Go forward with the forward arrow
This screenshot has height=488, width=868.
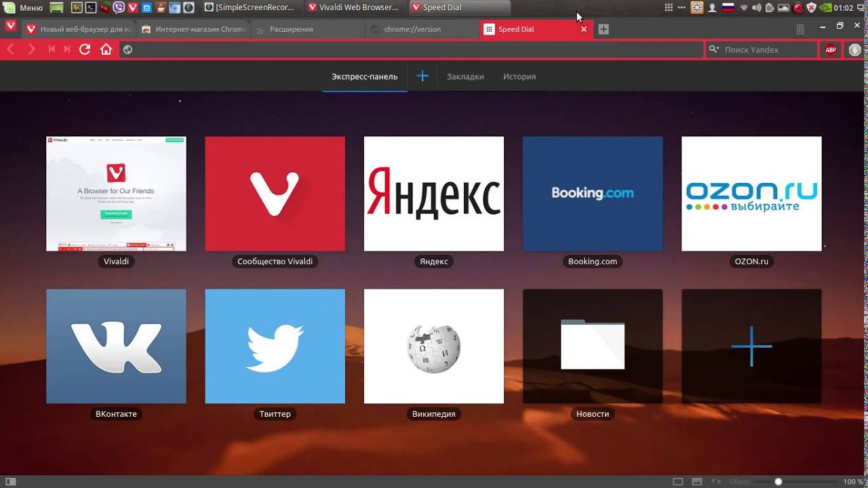tap(31, 49)
